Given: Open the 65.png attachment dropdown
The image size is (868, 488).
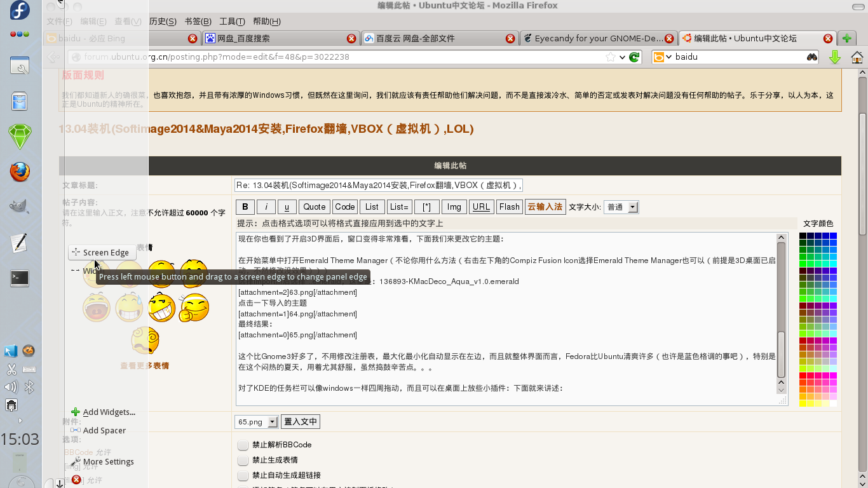Looking at the screenshot, I should coord(257,422).
